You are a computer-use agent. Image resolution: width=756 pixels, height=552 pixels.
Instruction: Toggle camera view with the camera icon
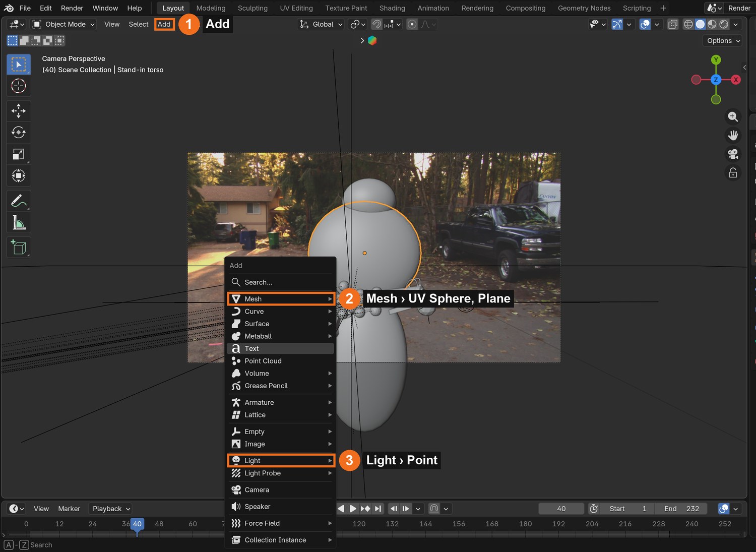pos(733,154)
